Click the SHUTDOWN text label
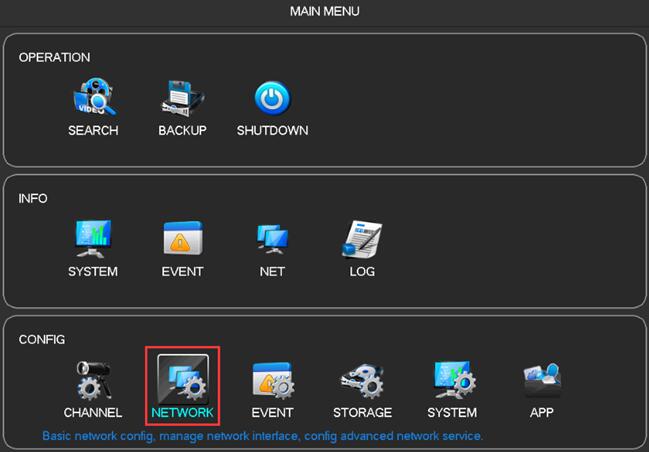 pyautogui.click(x=272, y=131)
